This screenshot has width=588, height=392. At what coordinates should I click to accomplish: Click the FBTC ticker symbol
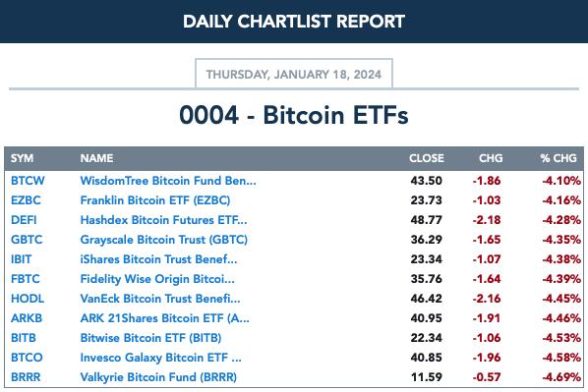tap(25, 279)
